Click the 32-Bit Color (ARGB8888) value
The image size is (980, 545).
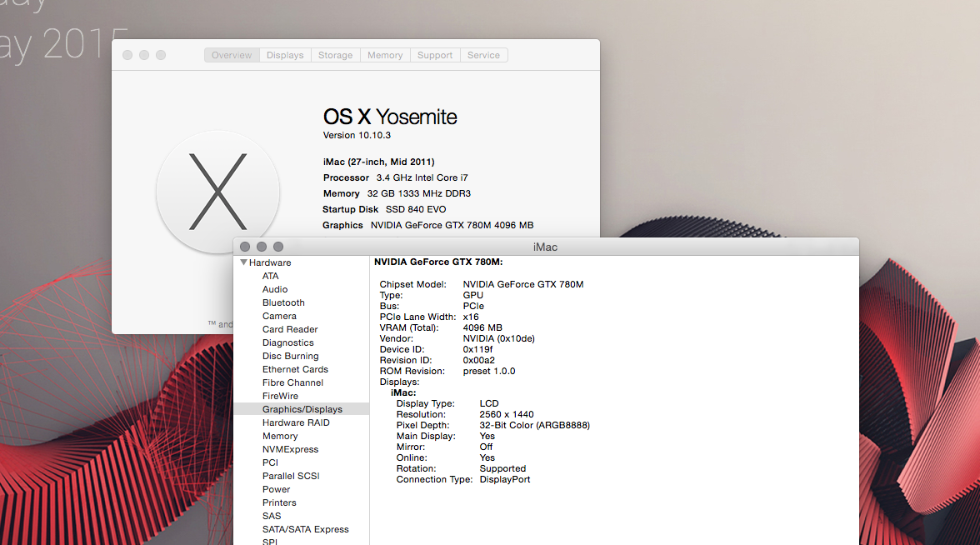534,425
